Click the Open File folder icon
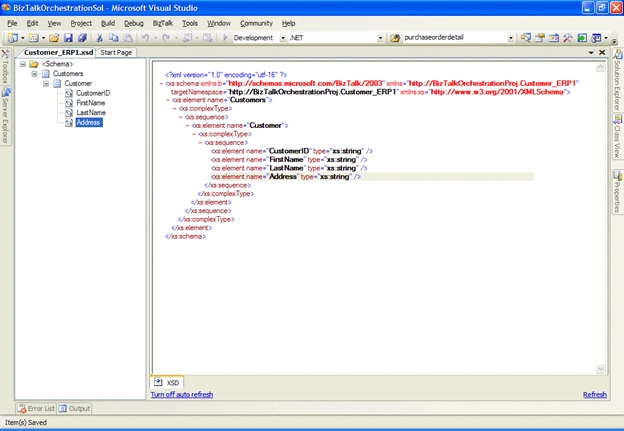Image resolution: width=624 pixels, height=431 pixels. [x=54, y=38]
